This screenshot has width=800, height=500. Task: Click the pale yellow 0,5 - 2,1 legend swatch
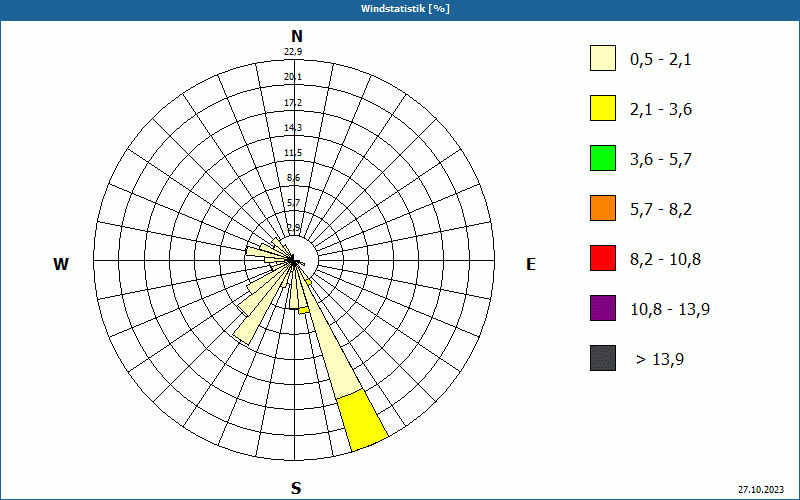pyautogui.click(x=603, y=58)
